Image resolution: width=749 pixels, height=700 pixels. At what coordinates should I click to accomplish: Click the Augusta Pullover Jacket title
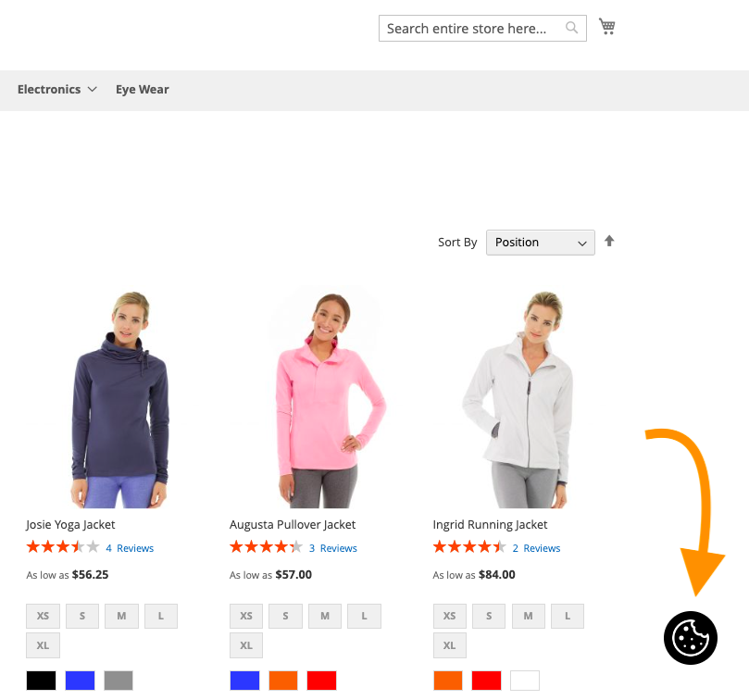(293, 525)
